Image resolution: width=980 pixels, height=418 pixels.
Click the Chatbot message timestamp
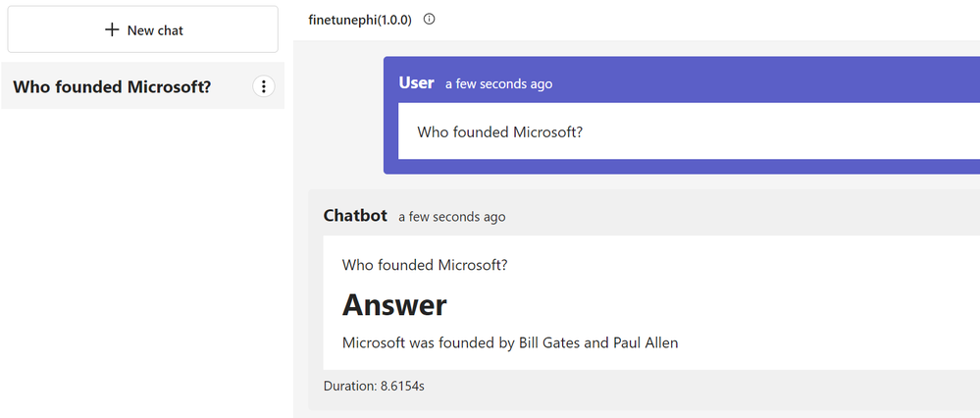pyautogui.click(x=451, y=217)
